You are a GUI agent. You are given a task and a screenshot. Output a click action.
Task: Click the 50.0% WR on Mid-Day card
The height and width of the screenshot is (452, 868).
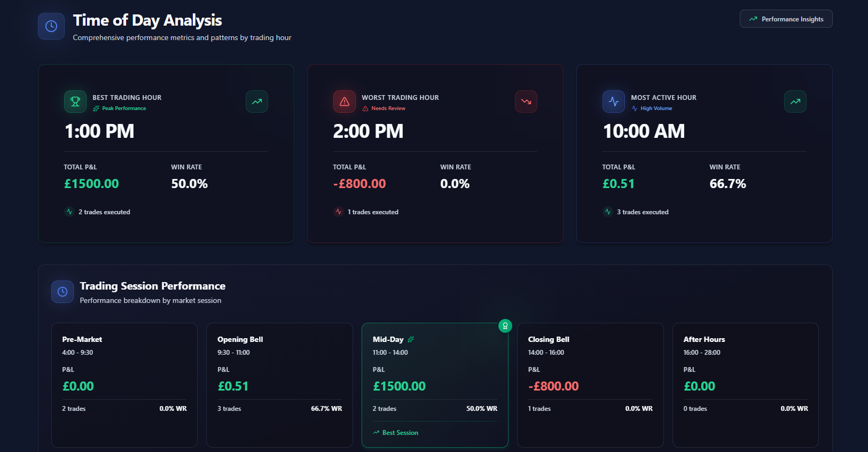coord(482,409)
